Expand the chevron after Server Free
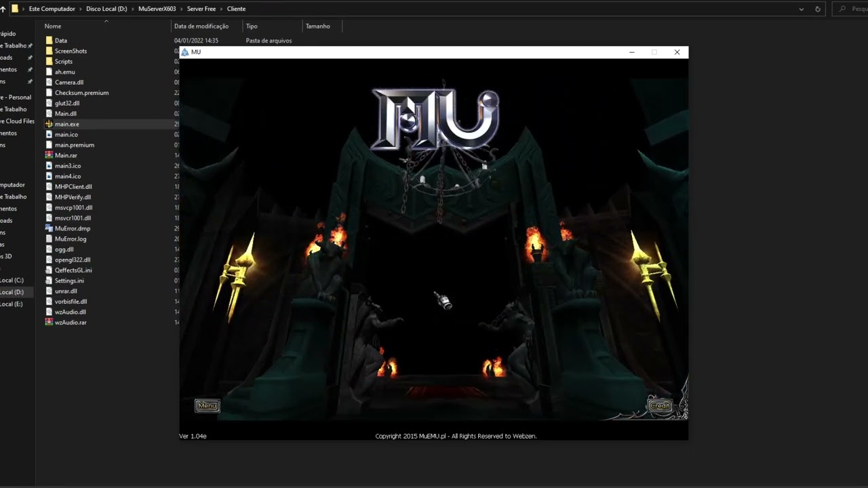Screen dimensions: 868x488 click(221, 9)
